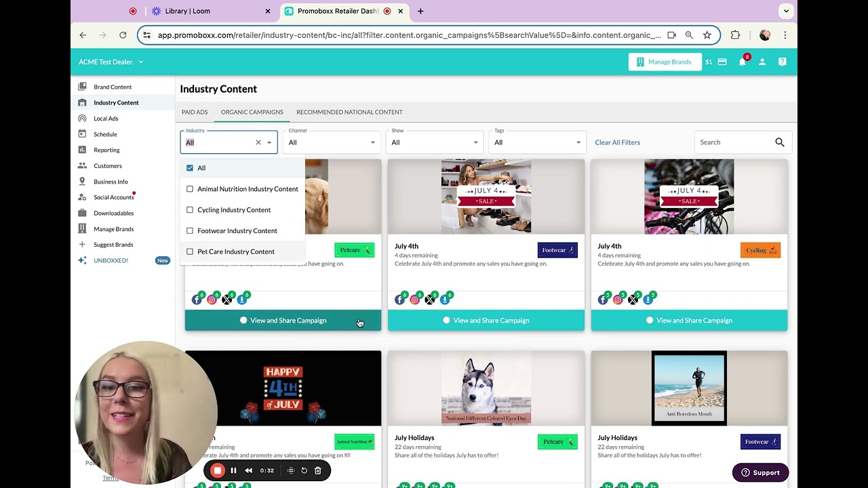This screenshot has width=868, height=488.
Task: Close the Library | Loom tab
Action: pyautogui.click(x=268, y=11)
